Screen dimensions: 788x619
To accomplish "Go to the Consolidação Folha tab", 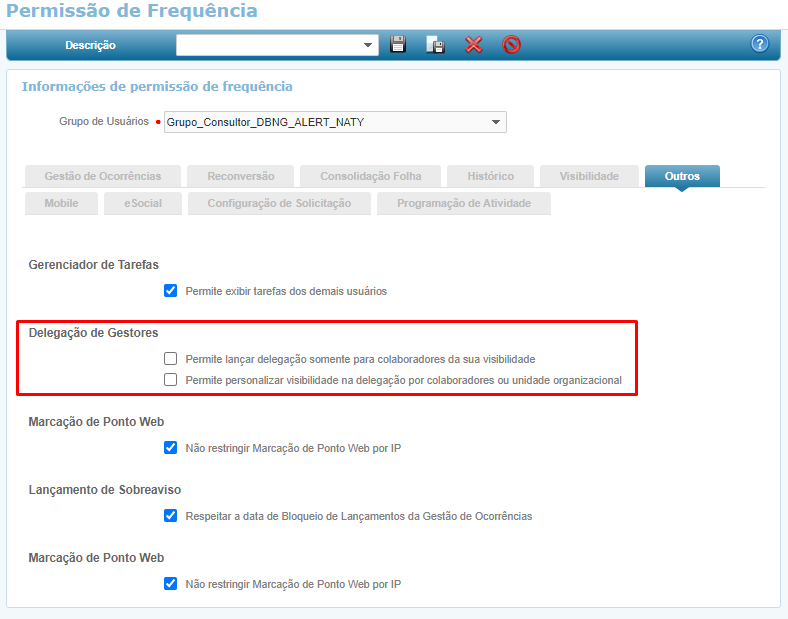I will 370,176.
